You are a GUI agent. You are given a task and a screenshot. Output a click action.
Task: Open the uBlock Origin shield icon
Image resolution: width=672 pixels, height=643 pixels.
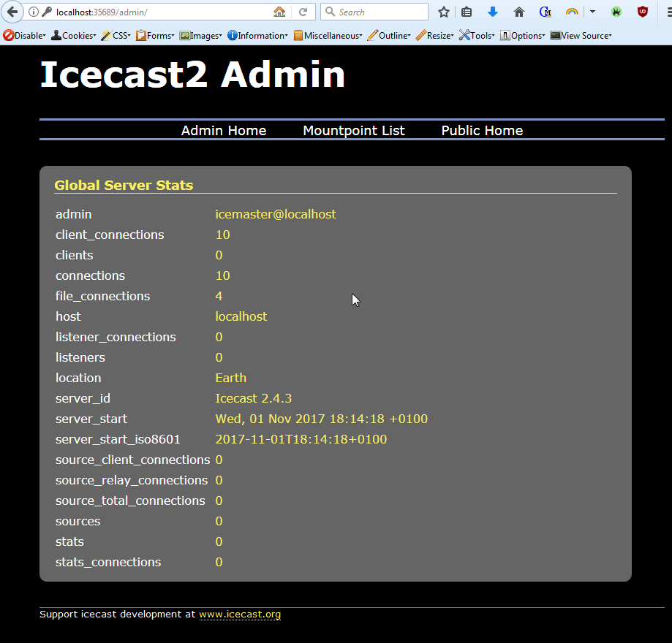(x=643, y=12)
